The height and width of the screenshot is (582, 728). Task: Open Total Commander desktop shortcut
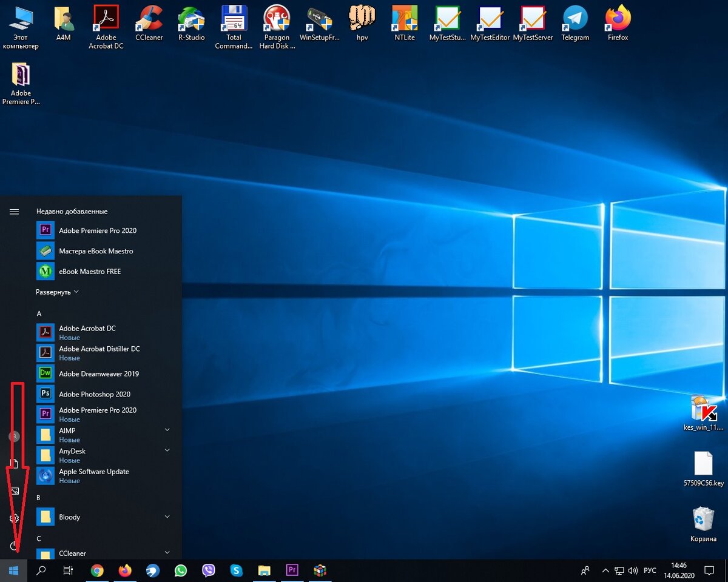click(x=234, y=27)
